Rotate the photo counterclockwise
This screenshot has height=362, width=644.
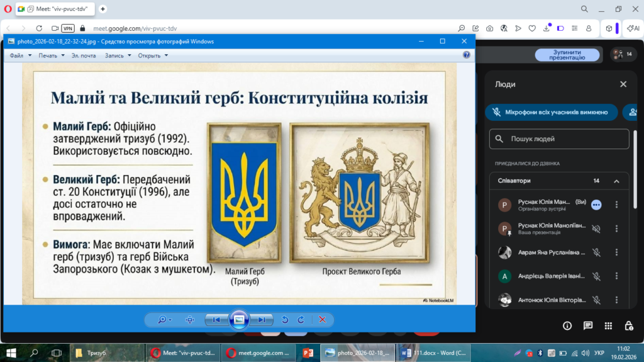pyautogui.click(x=285, y=320)
